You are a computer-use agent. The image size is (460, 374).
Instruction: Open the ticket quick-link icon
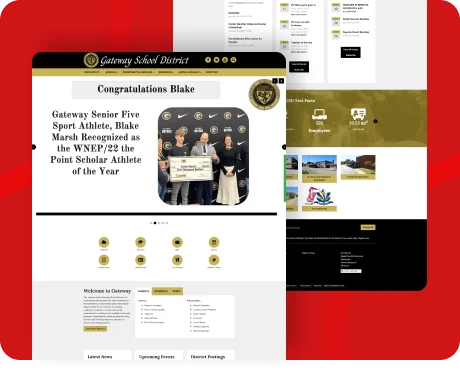pyautogui.click(x=214, y=260)
